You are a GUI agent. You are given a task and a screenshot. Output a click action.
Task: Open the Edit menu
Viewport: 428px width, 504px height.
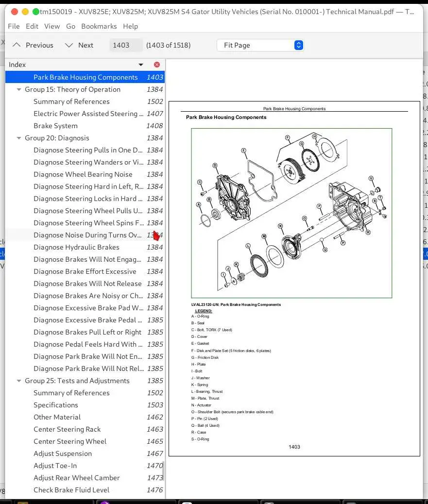point(32,26)
